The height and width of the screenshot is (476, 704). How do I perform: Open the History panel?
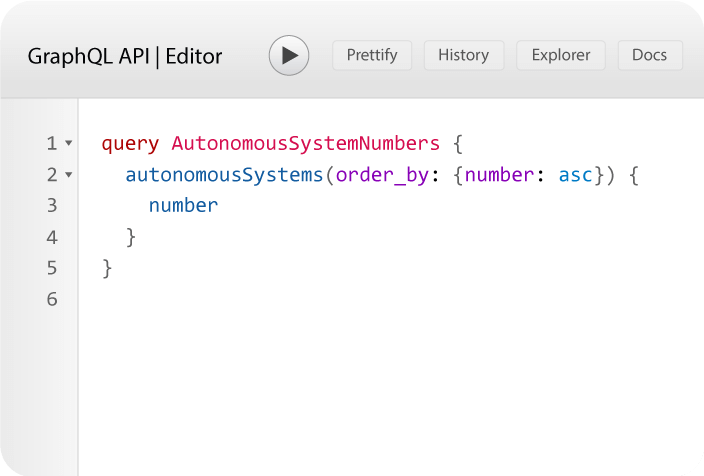pyautogui.click(x=464, y=55)
